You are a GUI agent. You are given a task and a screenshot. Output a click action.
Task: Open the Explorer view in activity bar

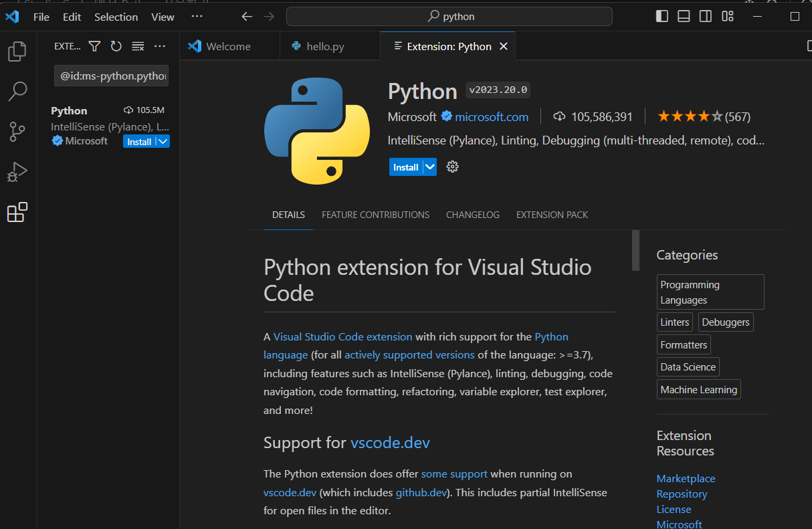[x=17, y=51]
